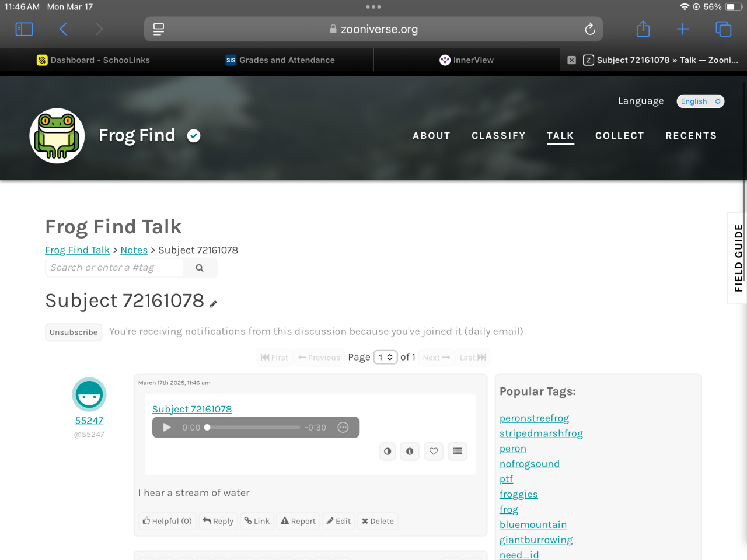This screenshot has width=747, height=560.
Task: Mark the comment as Helpful
Action: pyautogui.click(x=167, y=521)
